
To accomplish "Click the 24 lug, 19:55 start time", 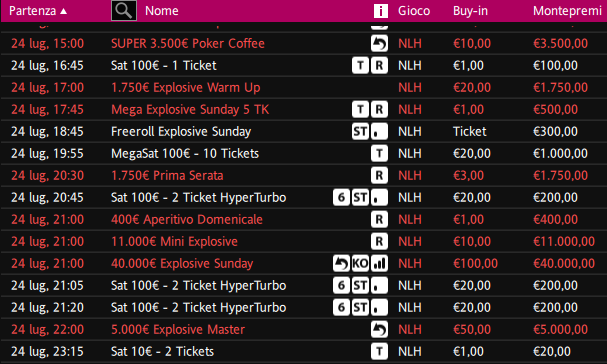I will point(47,154).
